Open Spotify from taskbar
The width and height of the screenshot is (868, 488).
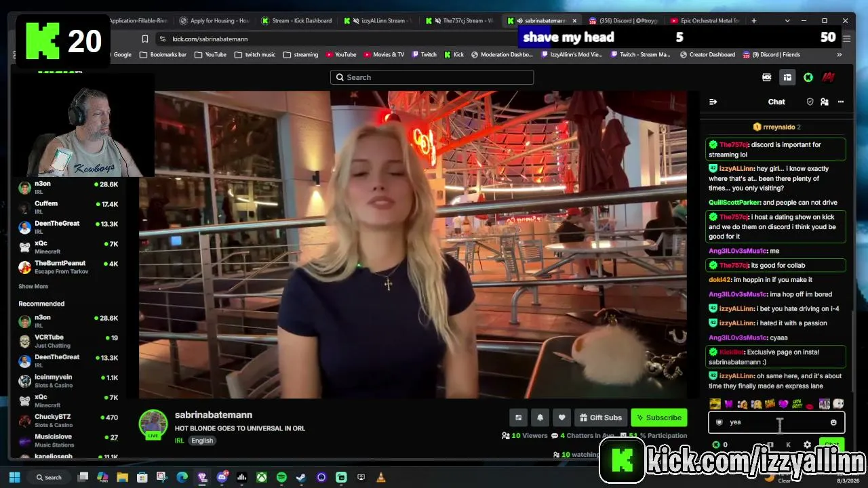[x=281, y=478]
